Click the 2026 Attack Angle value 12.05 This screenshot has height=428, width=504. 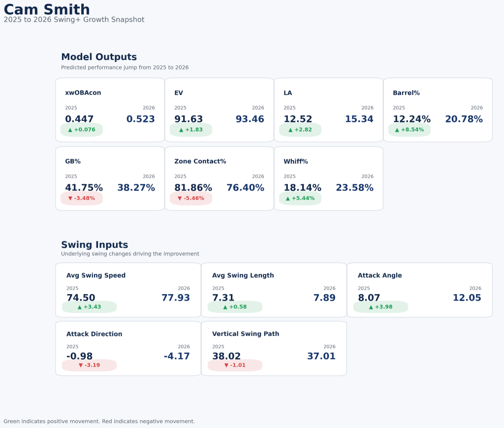[x=467, y=298]
